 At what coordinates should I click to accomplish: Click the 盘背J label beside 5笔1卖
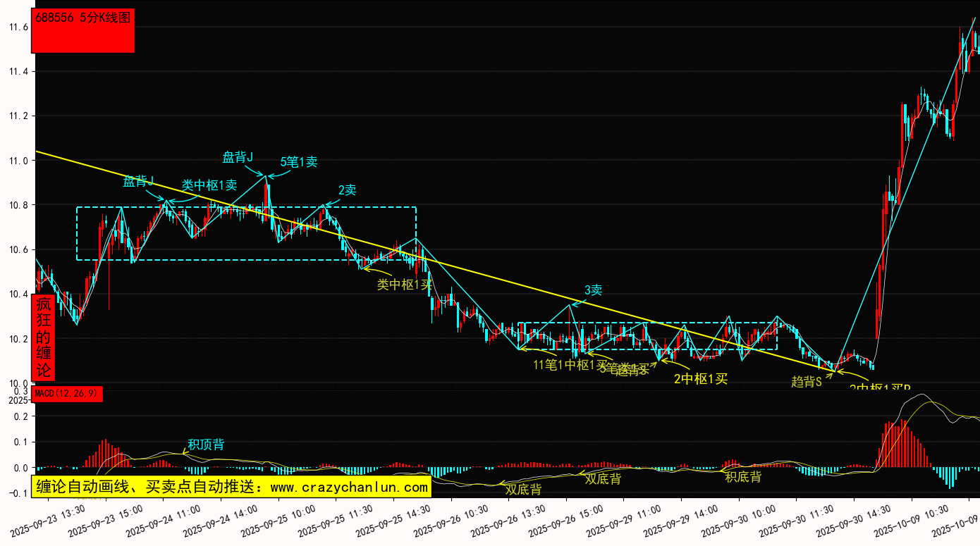[x=238, y=156]
